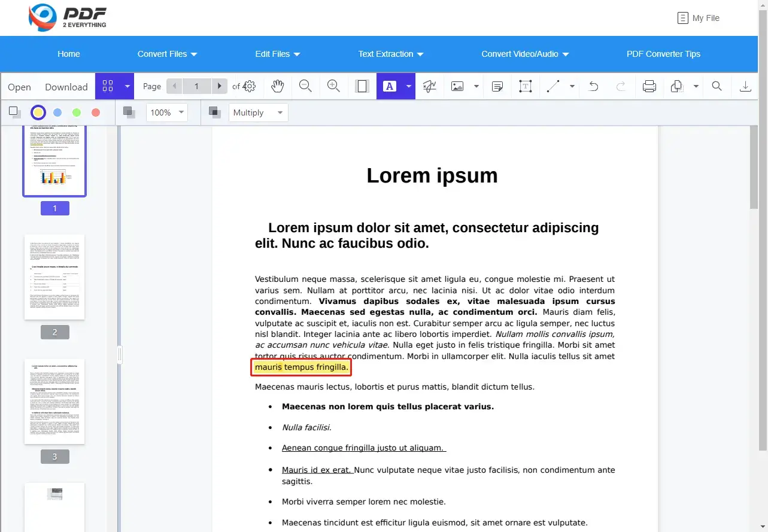Open the settings gear next to page number
Screen dimensions: 768x532
(250, 86)
